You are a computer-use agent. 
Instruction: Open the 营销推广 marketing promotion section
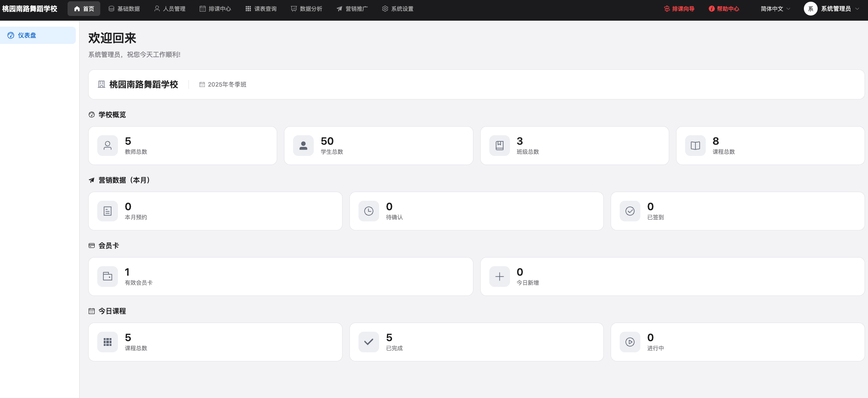coord(351,8)
